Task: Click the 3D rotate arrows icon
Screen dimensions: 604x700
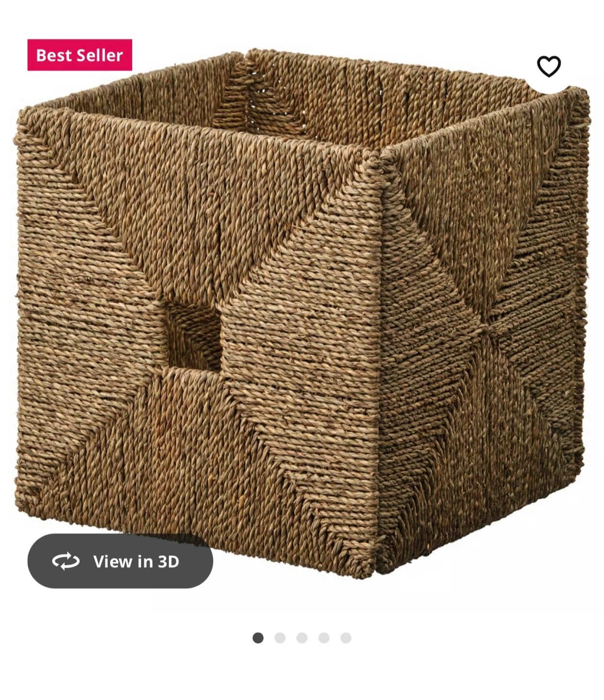Action: point(66,561)
